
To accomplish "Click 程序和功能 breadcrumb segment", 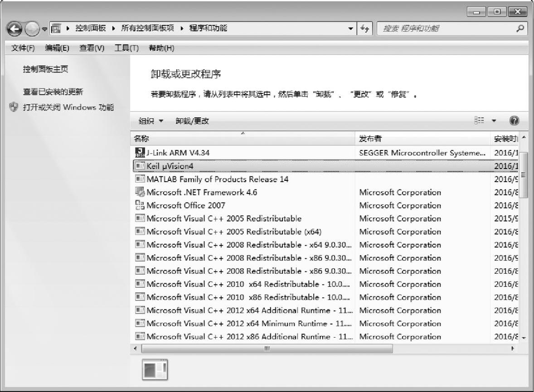I will (x=208, y=28).
